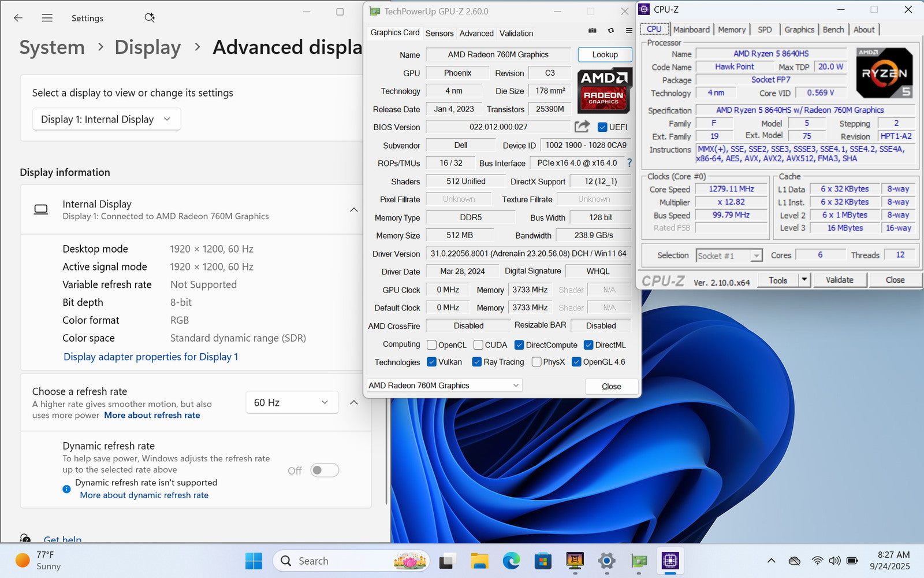The height and width of the screenshot is (578, 924).
Task: Toggle the UEFI checkbox
Action: pyautogui.click(x=602, y=127)
